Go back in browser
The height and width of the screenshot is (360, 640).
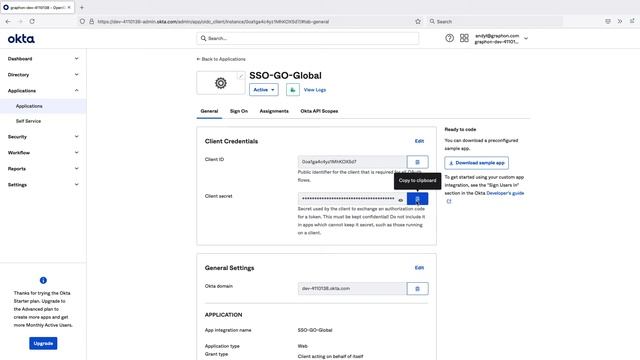pyautogui.click(x=8, y=21)
